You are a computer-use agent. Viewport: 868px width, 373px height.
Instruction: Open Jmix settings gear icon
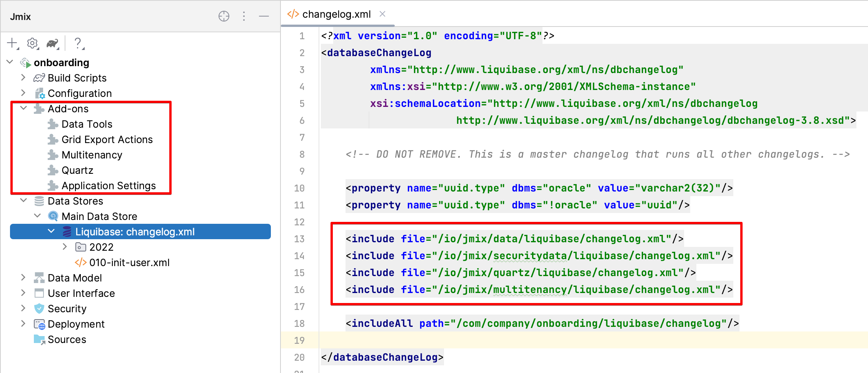click(33, 43)
